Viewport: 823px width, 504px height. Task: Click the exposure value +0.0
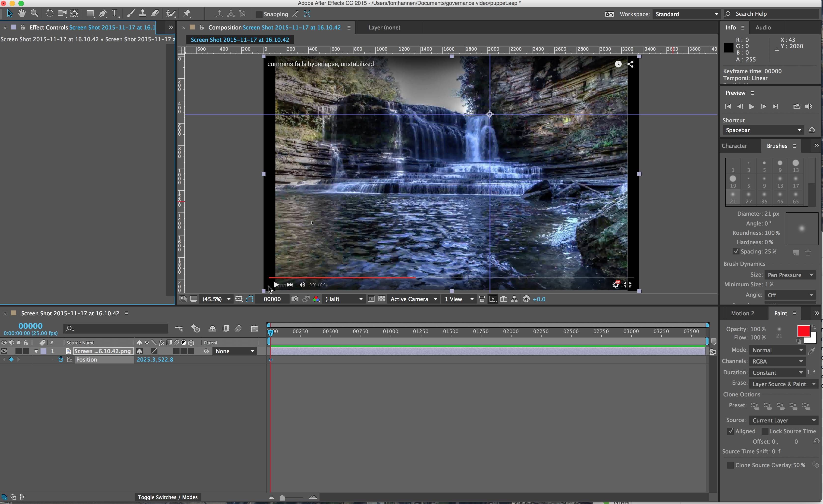point(539,299)
